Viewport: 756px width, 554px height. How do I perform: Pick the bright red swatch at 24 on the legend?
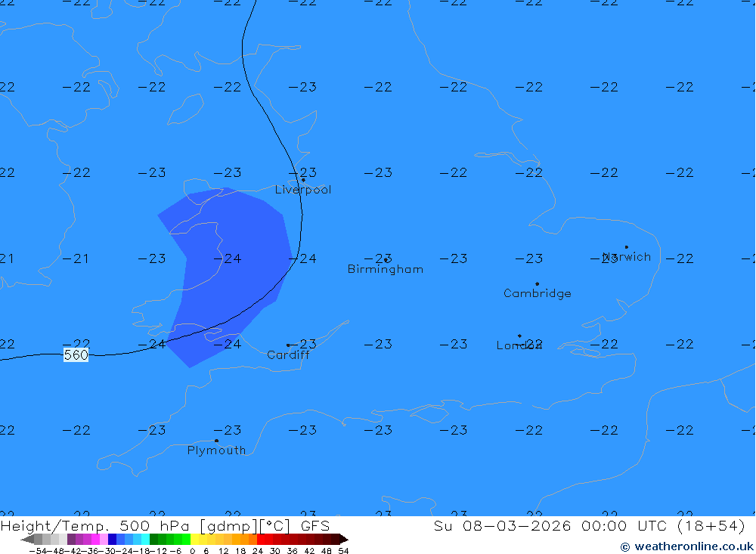coord(261,539)
